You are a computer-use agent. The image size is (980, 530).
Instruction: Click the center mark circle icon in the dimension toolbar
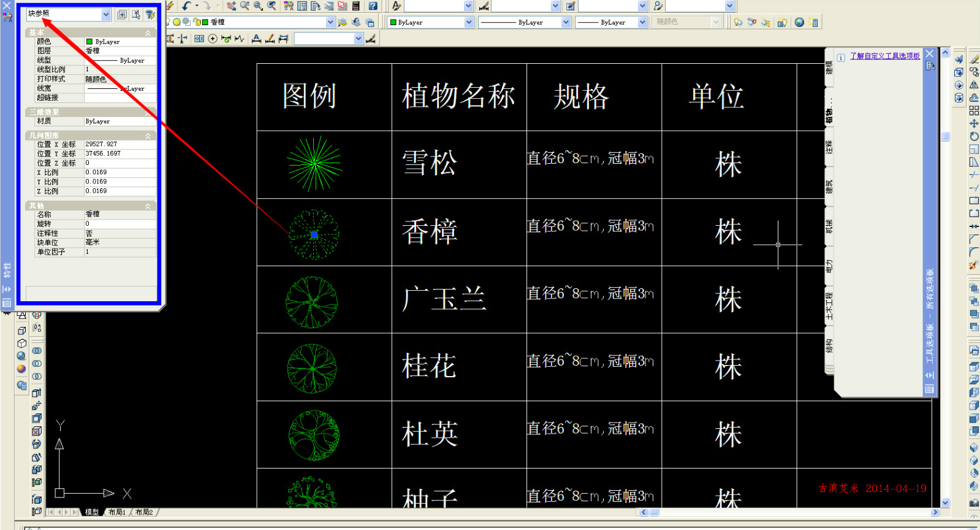213,39
